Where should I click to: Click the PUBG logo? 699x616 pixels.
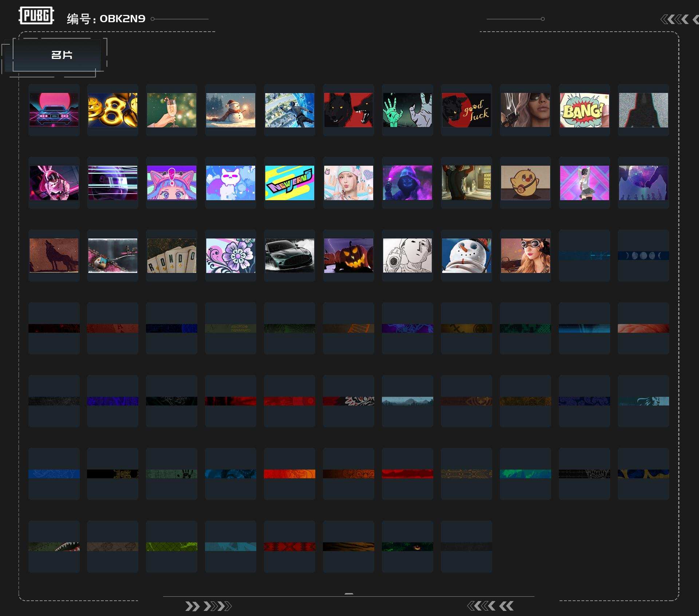36,16
